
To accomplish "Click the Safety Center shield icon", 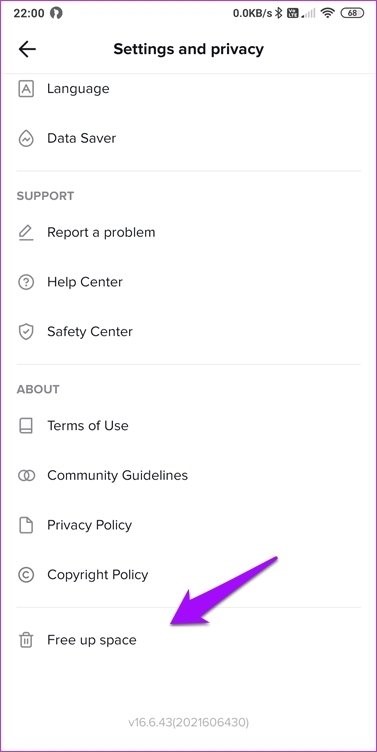I will [x=26, y=331].
